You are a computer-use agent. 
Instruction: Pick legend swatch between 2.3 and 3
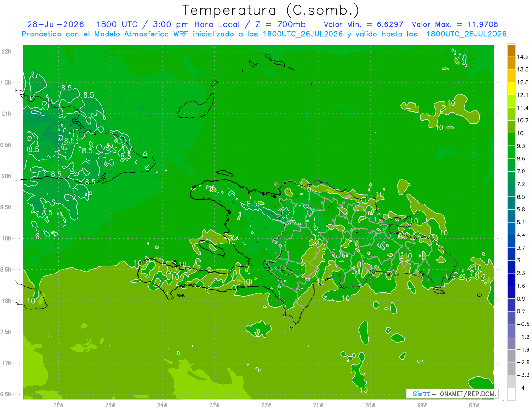(x=511, y=266)
